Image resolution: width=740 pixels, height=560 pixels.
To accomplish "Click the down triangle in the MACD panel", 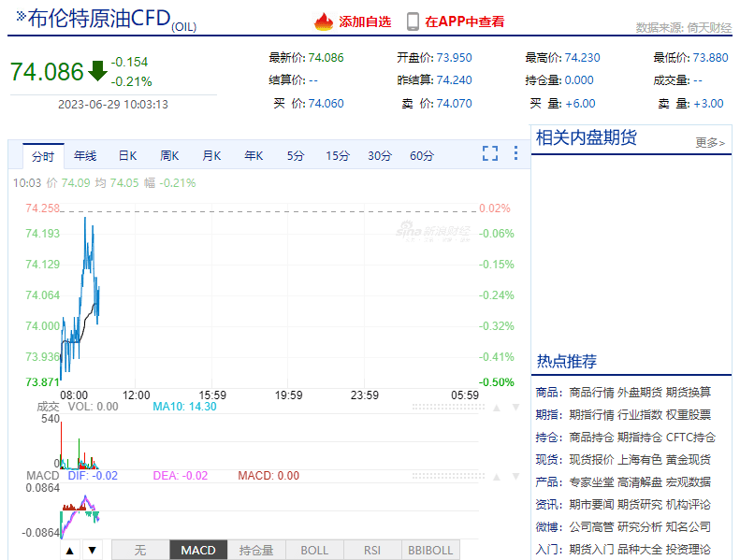I will tap(515, 477).
